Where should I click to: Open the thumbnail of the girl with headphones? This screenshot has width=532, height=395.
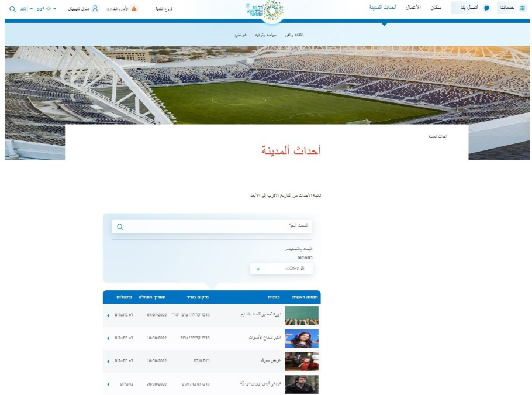pyautogui.click(x=302, y=338)
